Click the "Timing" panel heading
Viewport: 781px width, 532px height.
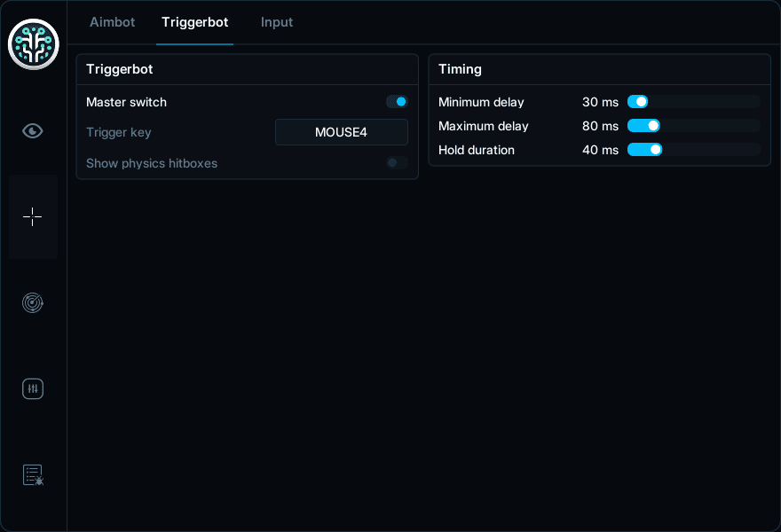[x=460, y=69]
